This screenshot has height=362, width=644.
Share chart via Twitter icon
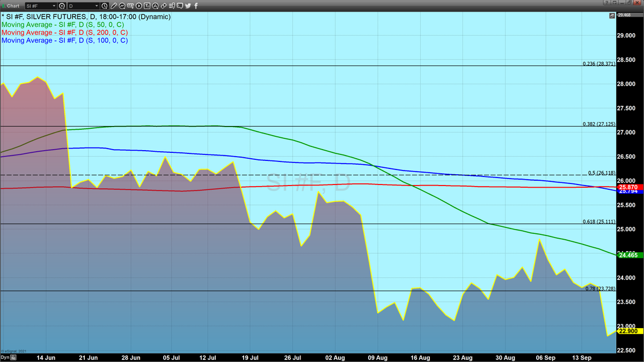(x=188, y=6)
